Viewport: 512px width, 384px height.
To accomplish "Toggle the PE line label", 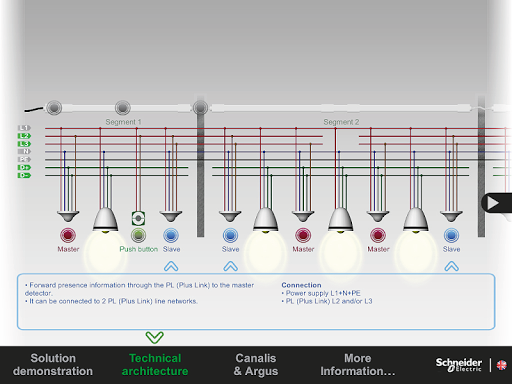I will coord(24,160).
